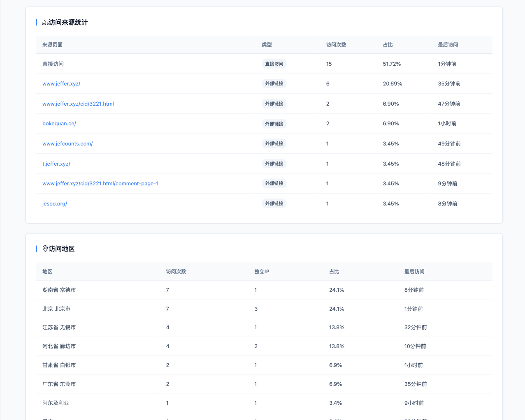Open the www.jeffer.xyz/ source link
The image size is (525, 420).
click(61, 84)
